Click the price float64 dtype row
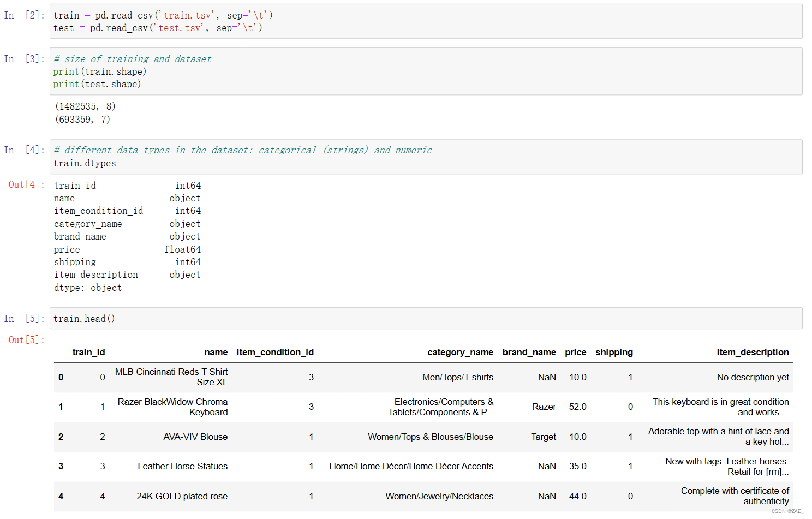The height and width of the screenshot is (519, 812). (127, 249)
